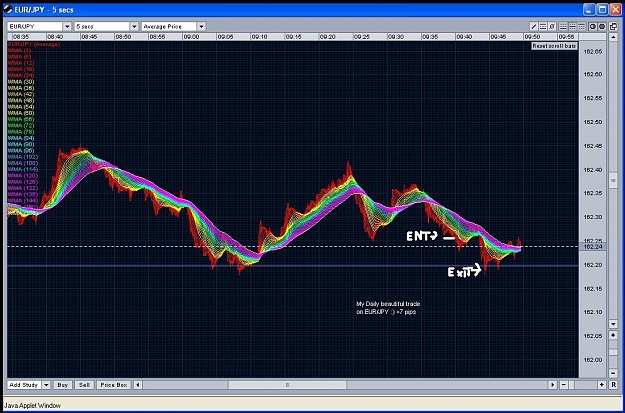This screenshot has height=413, width=625.
Task: Click the WMA (102) legend entry
Action: tap(23, 157)
